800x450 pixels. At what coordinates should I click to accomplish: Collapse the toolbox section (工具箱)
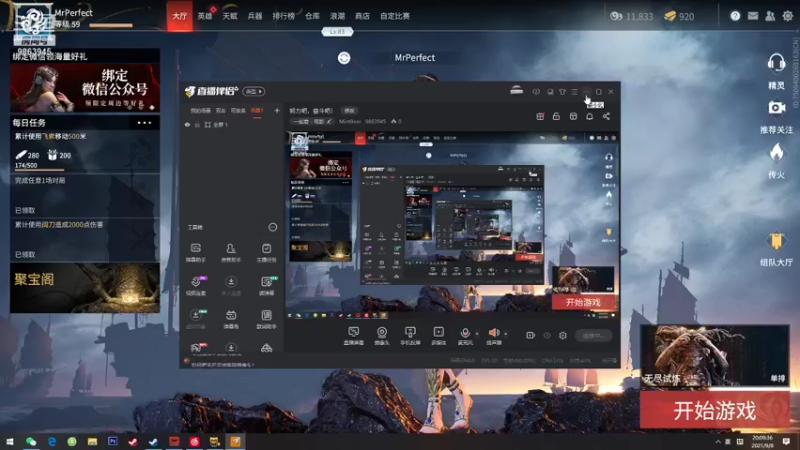click(273, 227)
